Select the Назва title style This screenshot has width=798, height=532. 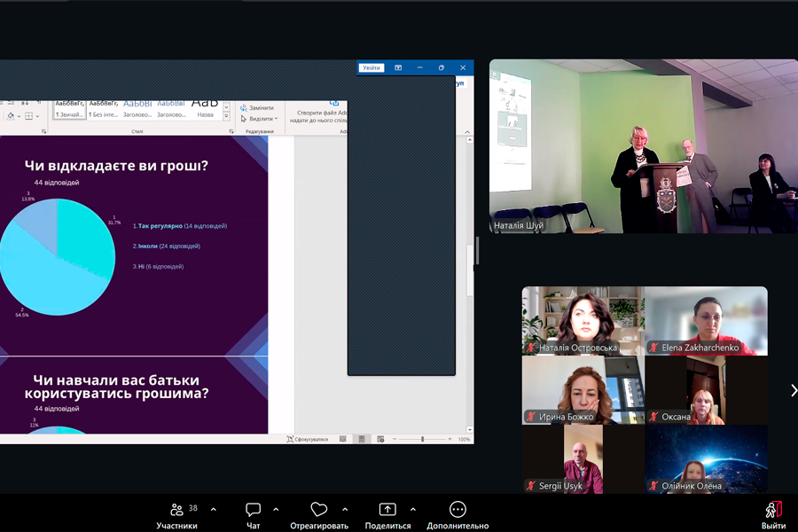click(x=205, y=107)
